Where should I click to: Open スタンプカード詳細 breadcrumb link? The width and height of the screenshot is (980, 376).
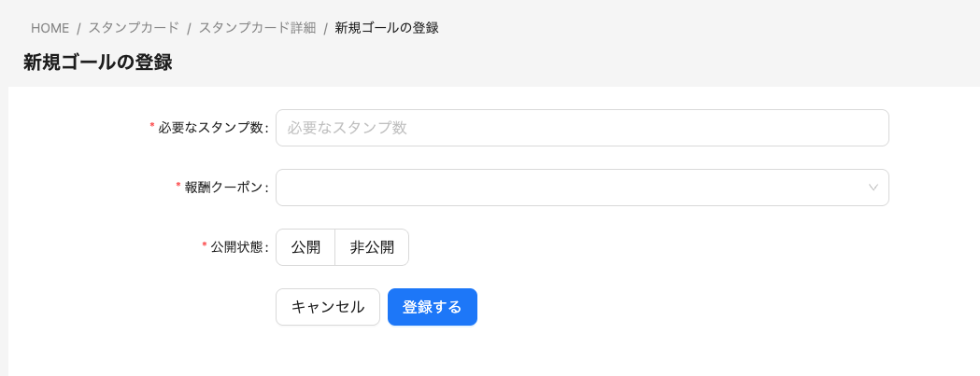point(257,28)
